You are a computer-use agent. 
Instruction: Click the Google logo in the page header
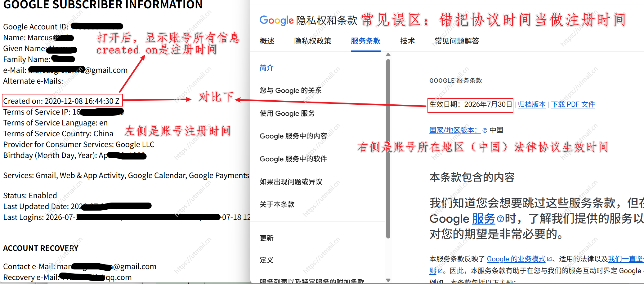point(276,20)
